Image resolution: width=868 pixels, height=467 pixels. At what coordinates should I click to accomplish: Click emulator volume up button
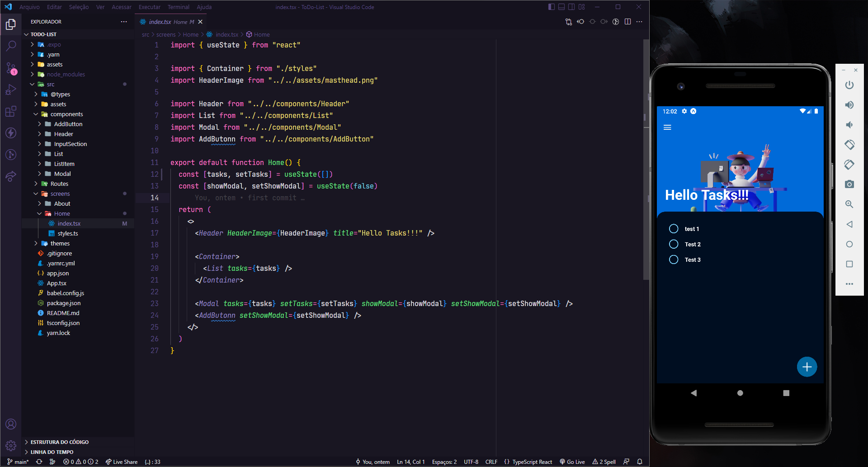pyautogui.click(x=849, y=105)
